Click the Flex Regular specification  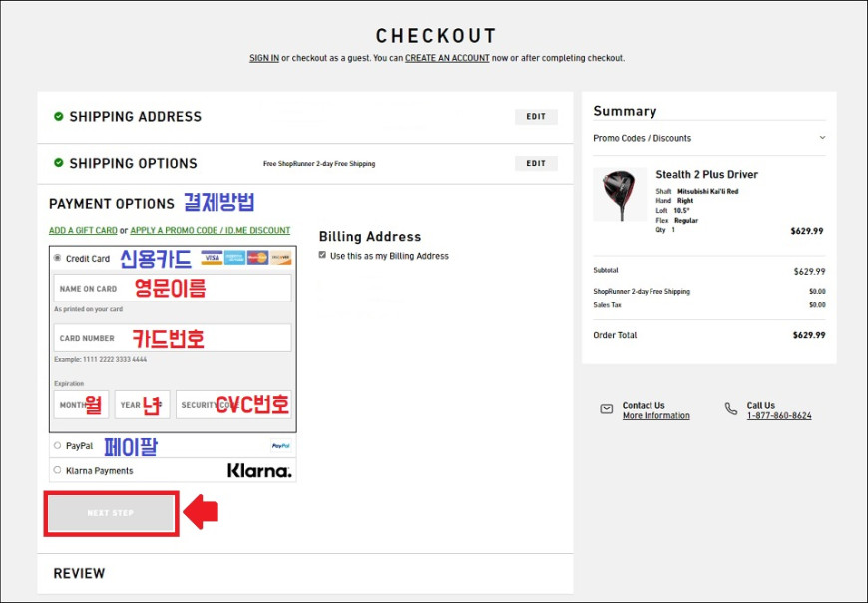pyautogui.click(x=677, y=220)
